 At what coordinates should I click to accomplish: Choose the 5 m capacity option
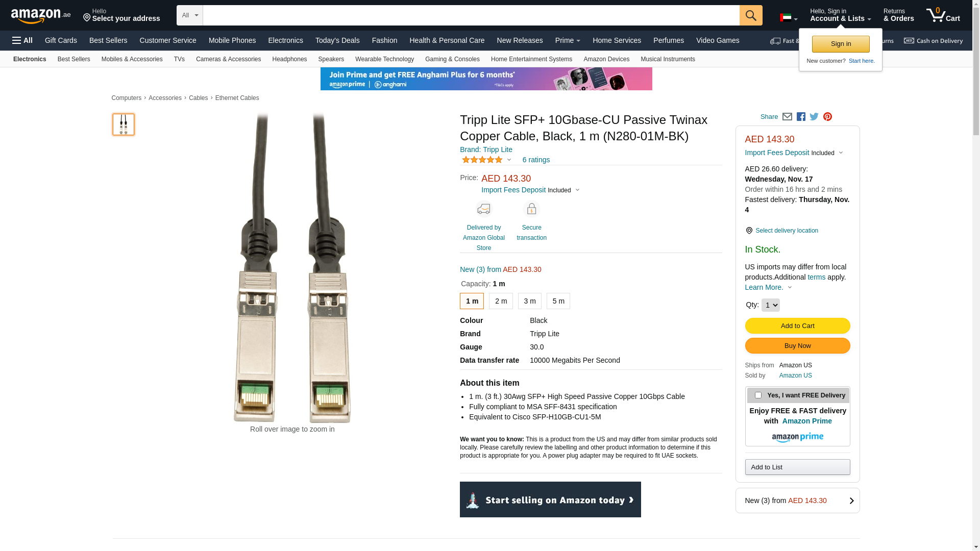tap(558, 301)
